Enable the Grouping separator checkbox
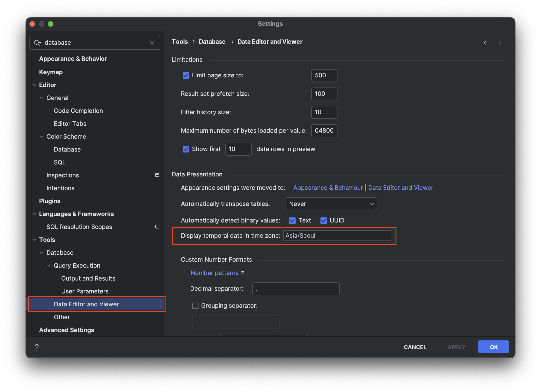541x392 pixels. pyautogui.click(x=195, y=306)
